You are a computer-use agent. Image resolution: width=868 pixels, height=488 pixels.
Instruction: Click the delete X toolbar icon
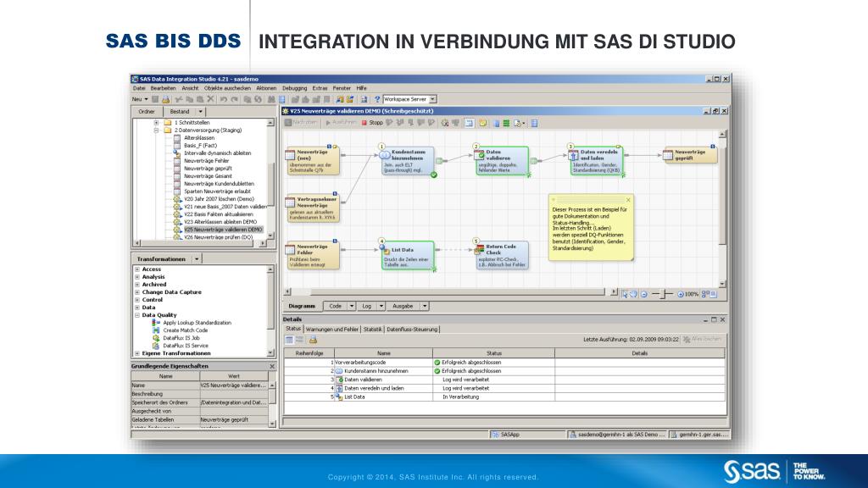[x=210, y=100]
